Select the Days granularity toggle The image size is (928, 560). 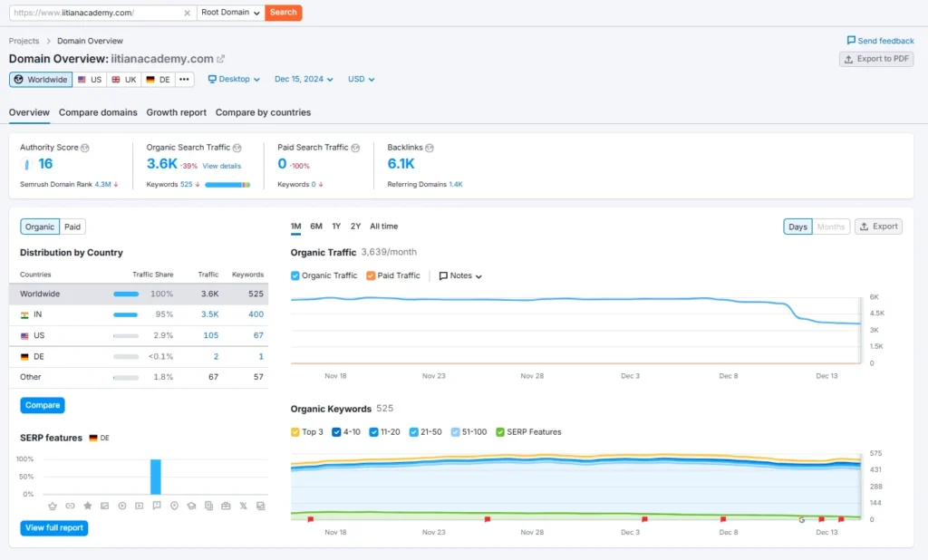(x=797, y=227)
